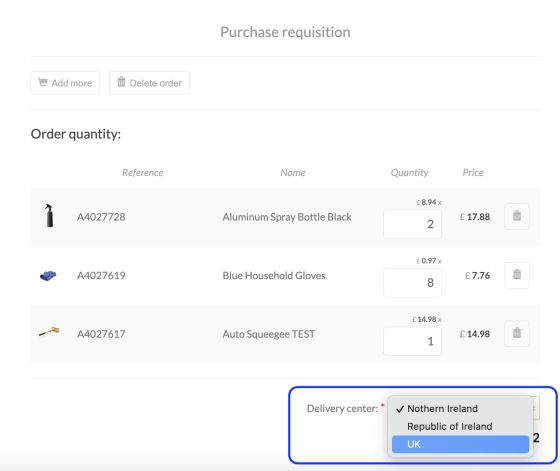This screenshot has width=560, height=471.
Task: Choose UK in the delivery center list
Action: coord(460,444)
